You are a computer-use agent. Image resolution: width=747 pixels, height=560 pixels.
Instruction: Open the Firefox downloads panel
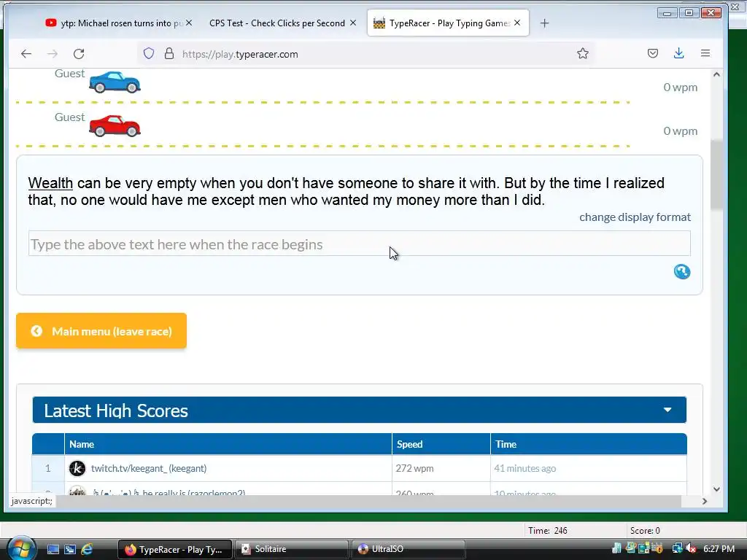pyautogui.click(x=679, y=53)
